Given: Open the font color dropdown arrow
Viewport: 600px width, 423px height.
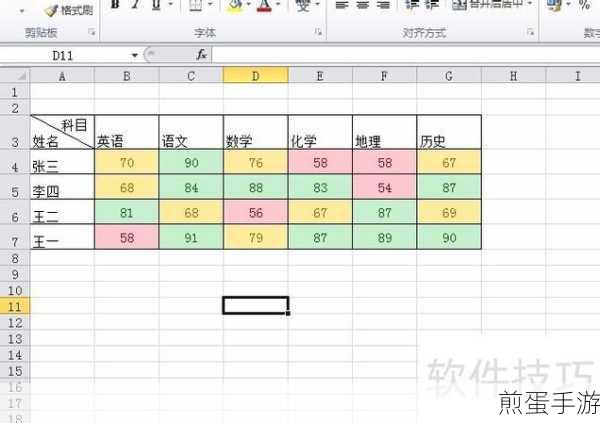Looking at the screenshot, I should [278, 5].
